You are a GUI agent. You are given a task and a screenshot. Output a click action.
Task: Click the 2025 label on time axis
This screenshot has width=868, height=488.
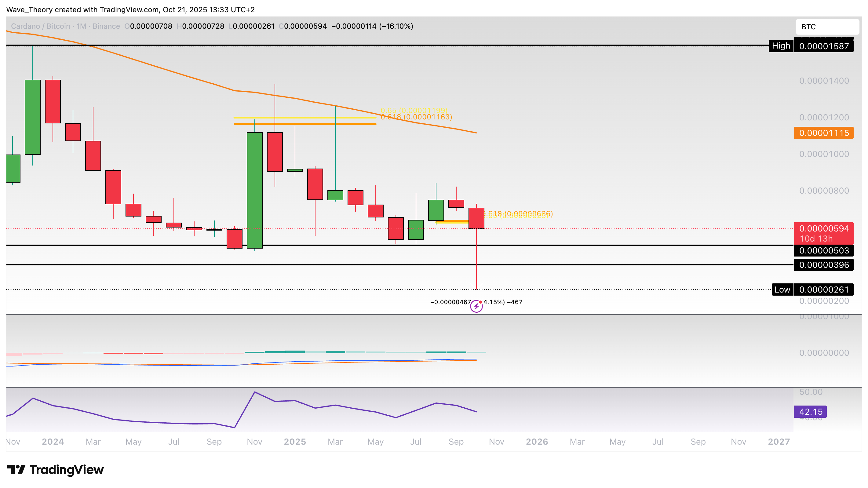[295, 442]
